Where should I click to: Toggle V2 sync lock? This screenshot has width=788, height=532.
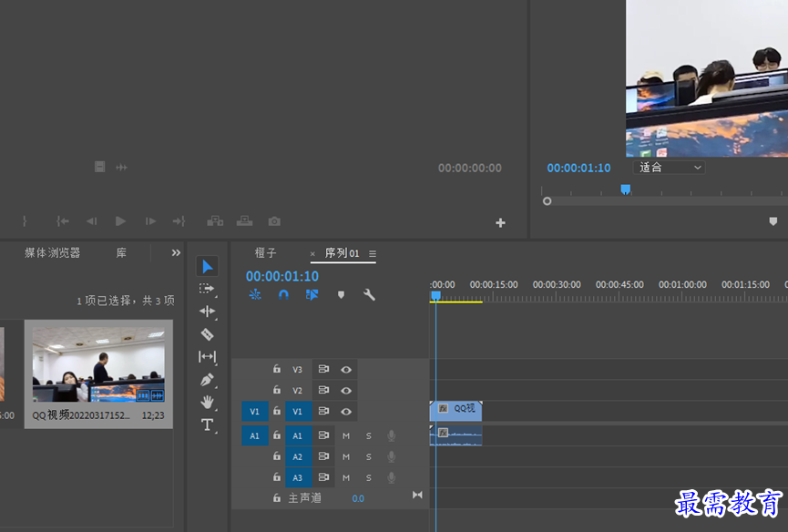(x=323, y=390)
